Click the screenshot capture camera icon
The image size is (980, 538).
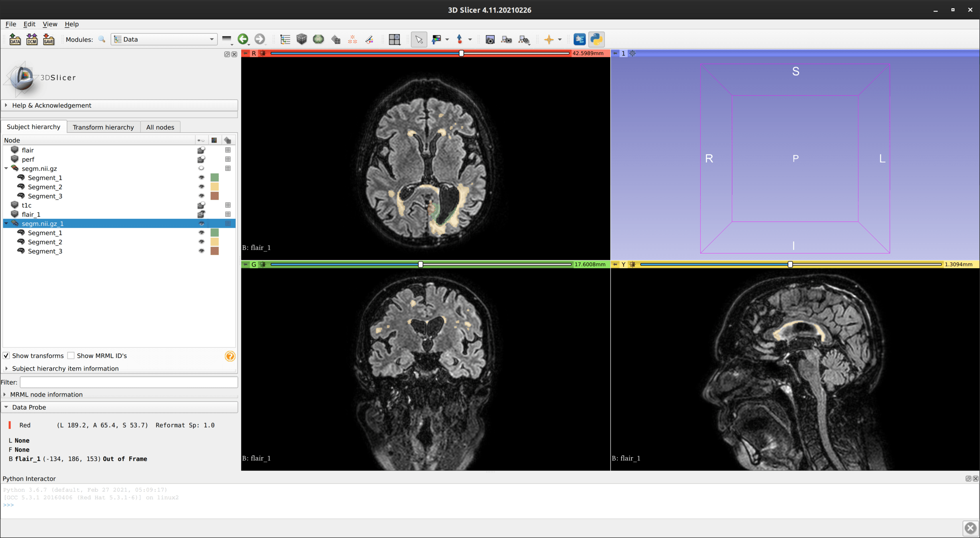click(490, 39)
